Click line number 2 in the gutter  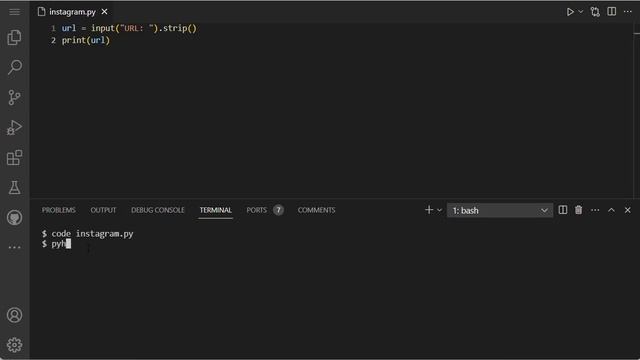53,40
